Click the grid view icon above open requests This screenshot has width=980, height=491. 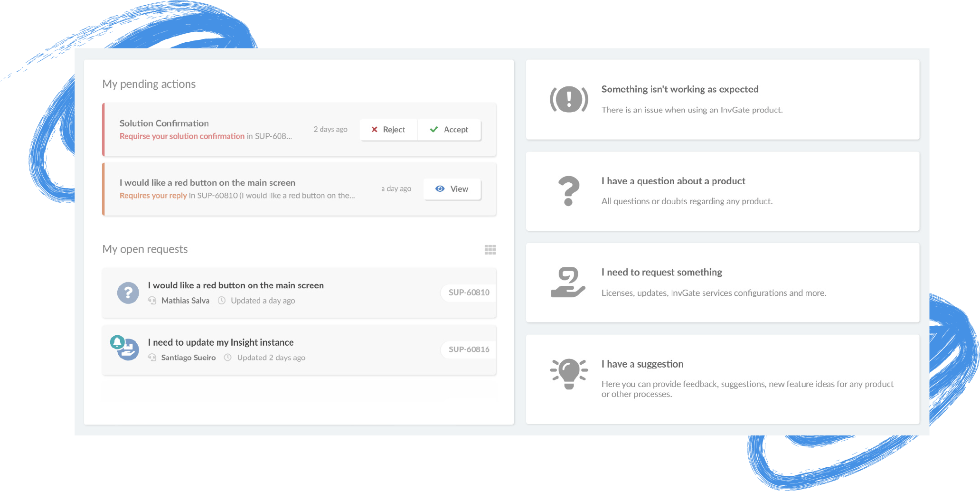(490, 249)
